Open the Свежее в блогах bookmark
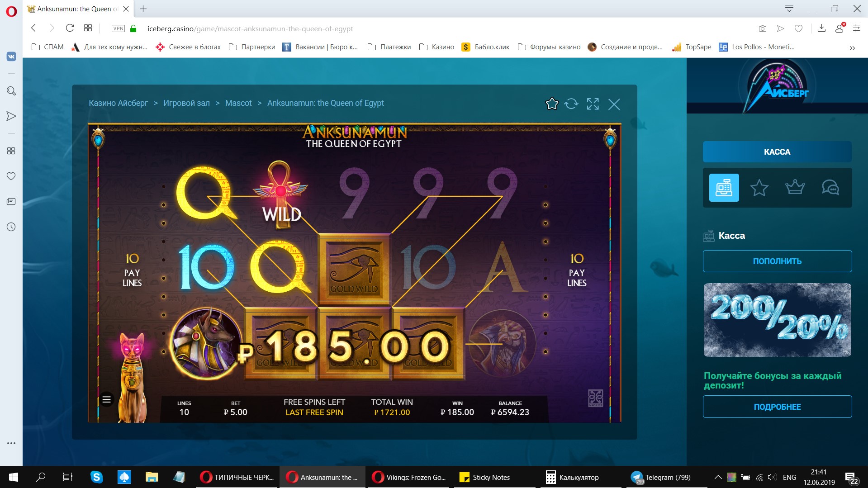This screenshot has height=488, width=868. click(x=188, y=47)
